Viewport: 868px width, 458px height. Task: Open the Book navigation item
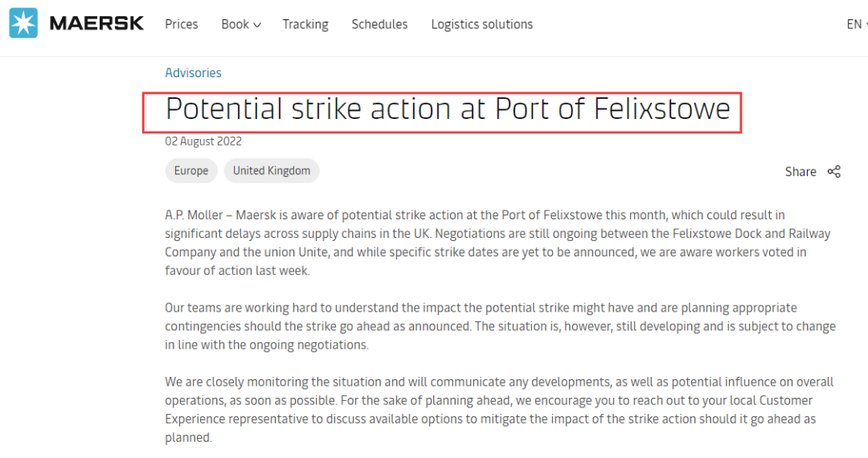[241, 24]
